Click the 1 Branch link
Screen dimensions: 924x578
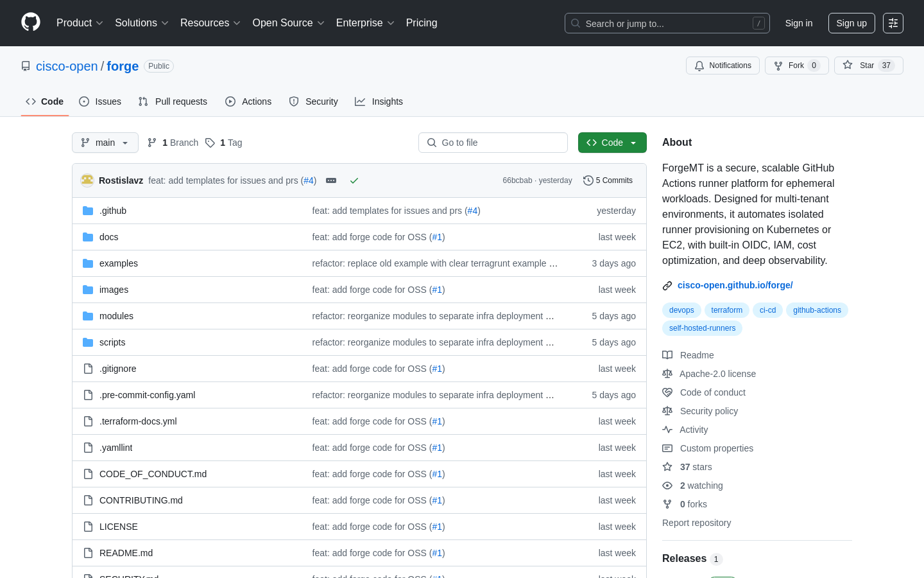point(173,143)
